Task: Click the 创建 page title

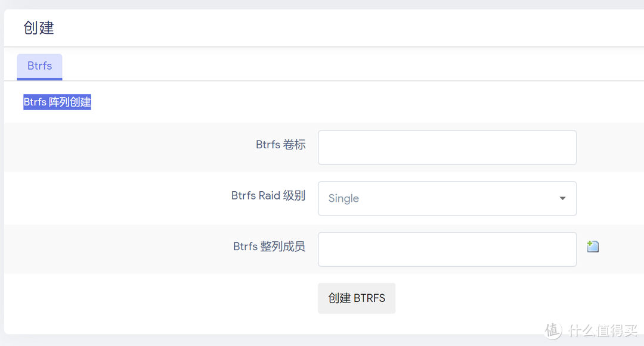Action: click(x=38, y=27)
